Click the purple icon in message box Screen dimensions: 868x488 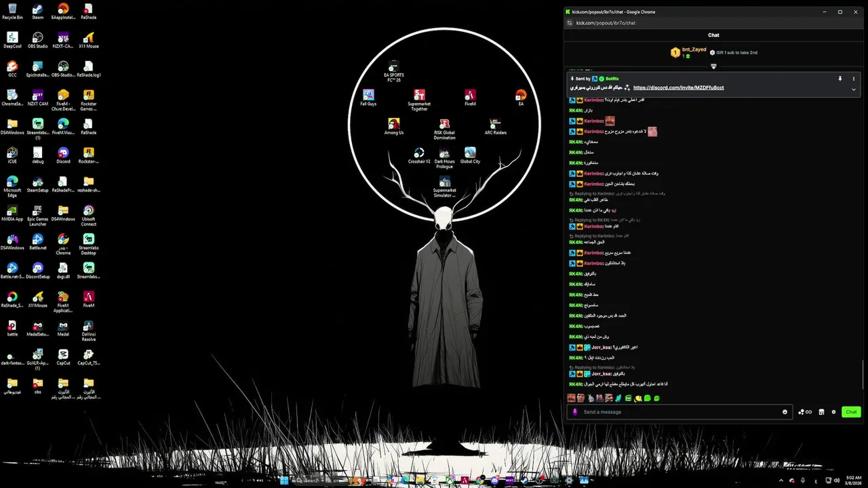575,412
